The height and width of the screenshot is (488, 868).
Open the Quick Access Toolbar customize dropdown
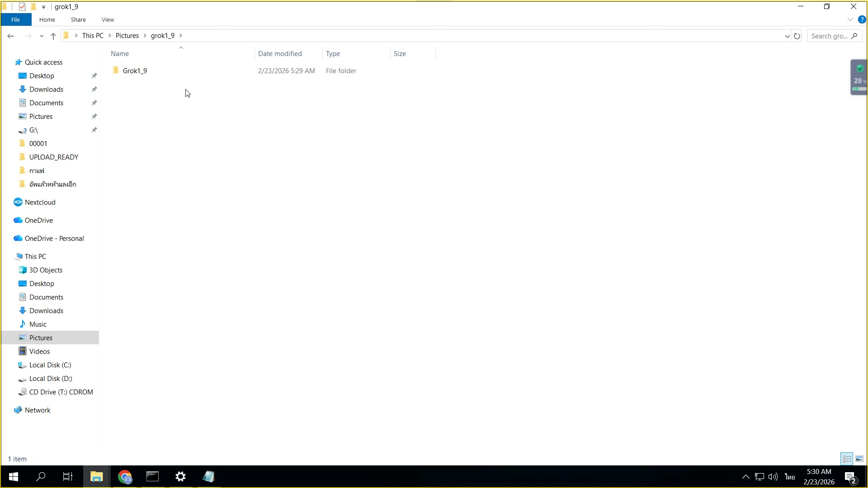click(x=44, y=6)
